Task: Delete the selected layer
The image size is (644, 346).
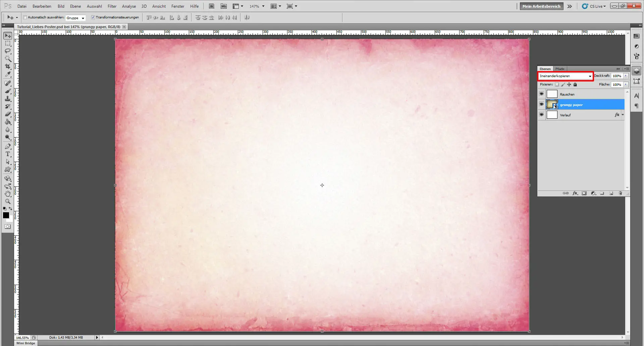Action: point(620,193)
